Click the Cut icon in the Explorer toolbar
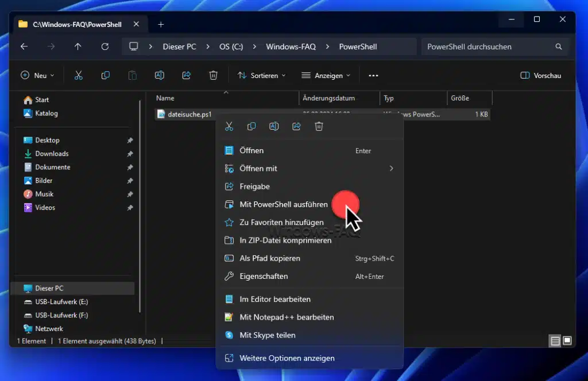Image resolution: width=588 pixels, height=381 pixels. 78,76
